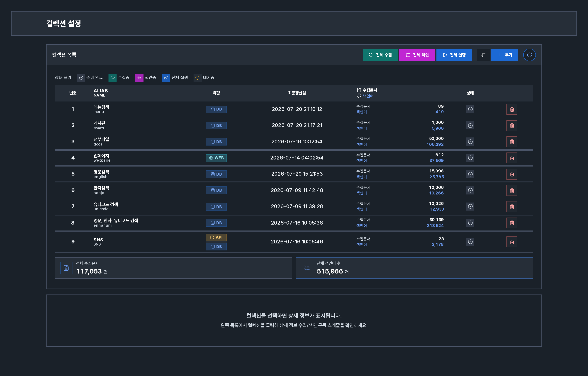Delete the enhanuni collection
Screen dimensions: 588x376
(512, 223)
